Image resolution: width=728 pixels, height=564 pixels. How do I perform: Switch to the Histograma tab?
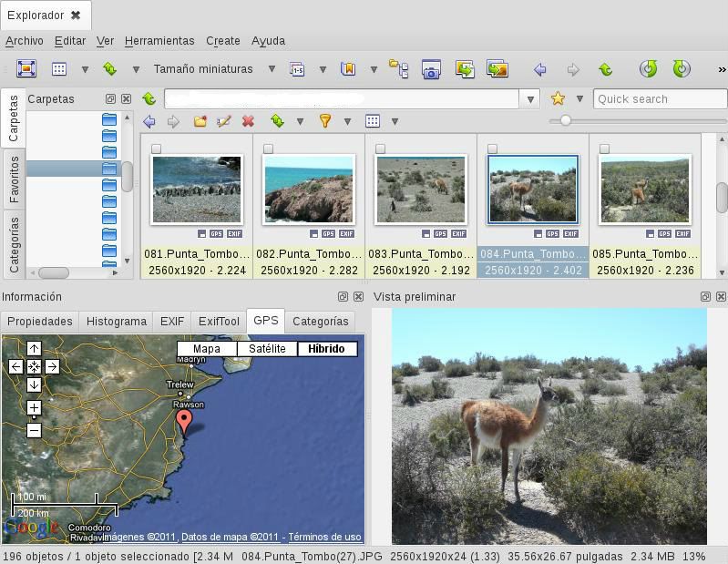click(116, 322)
